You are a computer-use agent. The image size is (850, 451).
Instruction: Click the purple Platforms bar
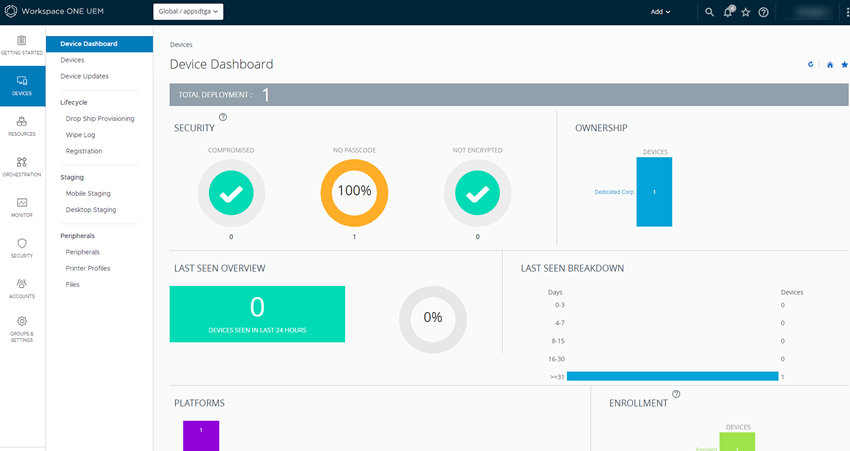pyautogui.click(x=201, y=436)
